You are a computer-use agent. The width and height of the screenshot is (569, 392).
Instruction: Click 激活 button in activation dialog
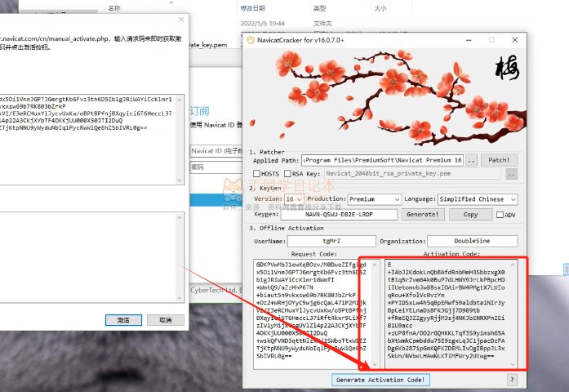pos(123,320)
